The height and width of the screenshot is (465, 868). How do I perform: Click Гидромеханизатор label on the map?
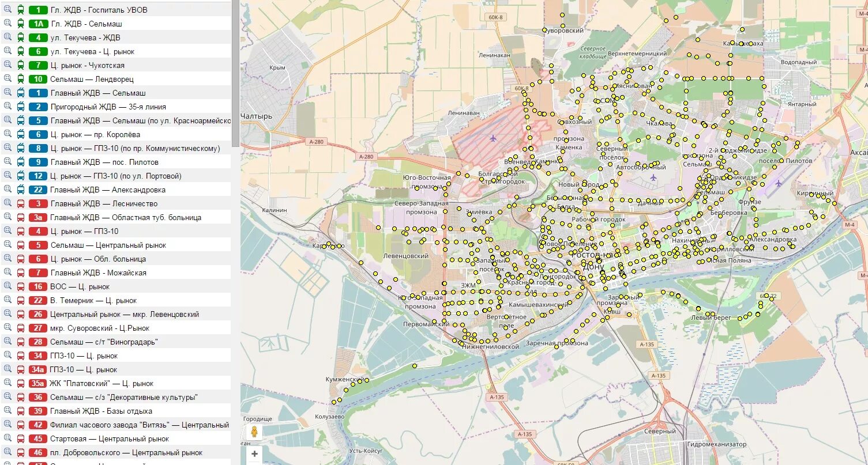point(716,444)
